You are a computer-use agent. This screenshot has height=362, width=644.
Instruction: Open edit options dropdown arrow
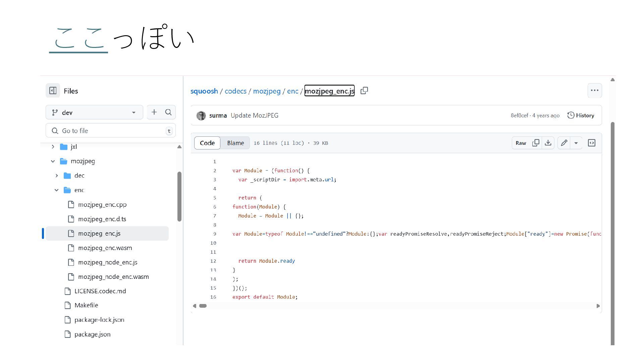tap(576, 143)
